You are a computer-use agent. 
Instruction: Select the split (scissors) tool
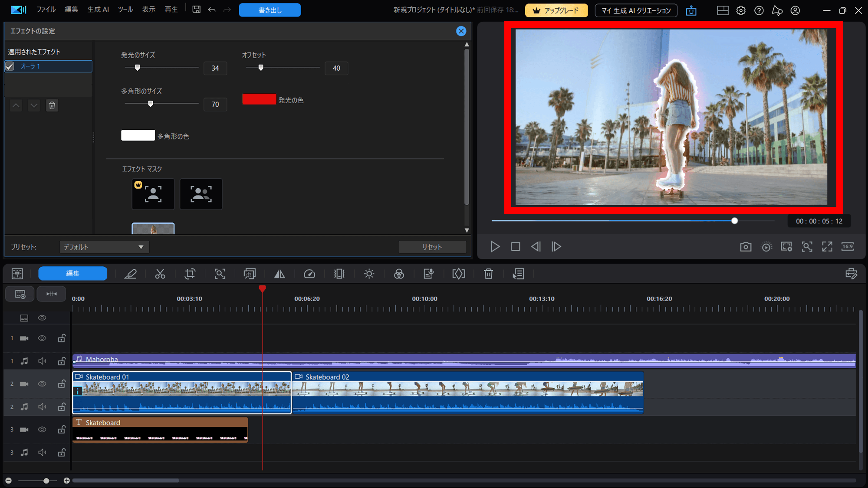(160, 274)
